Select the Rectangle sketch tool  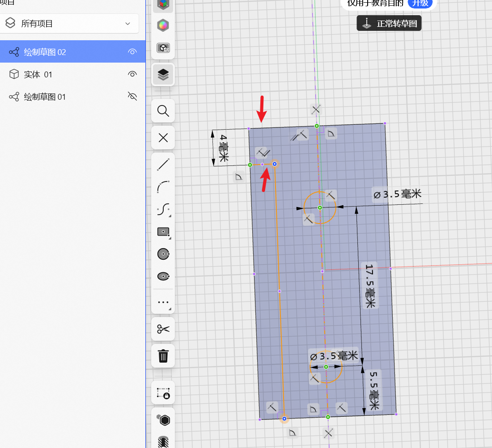(163, 232)
